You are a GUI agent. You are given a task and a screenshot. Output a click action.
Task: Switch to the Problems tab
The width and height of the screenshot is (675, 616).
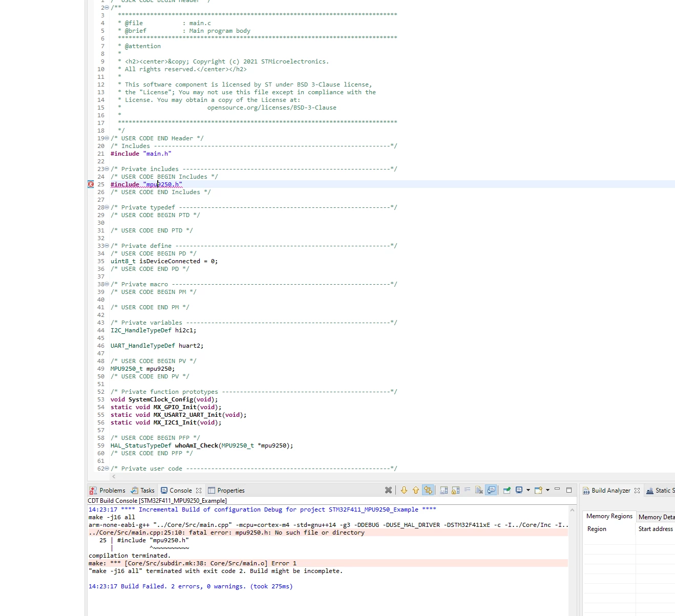[x=107, y=491]
